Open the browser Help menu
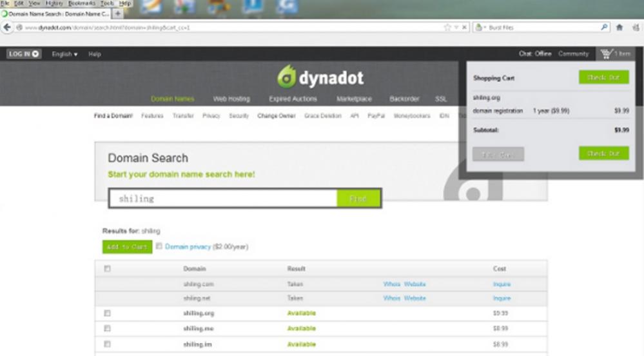644x356 pixels. pyautogui.click(x=125, y=3)
